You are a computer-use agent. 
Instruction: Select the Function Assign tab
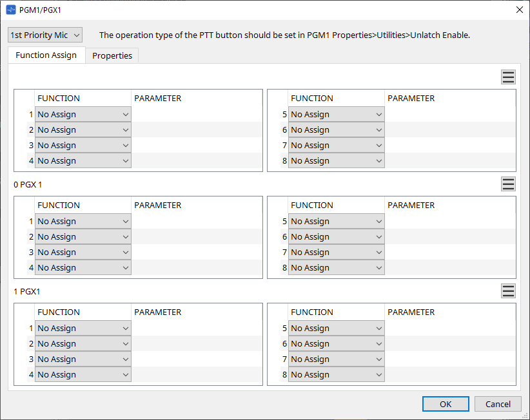click(46, 55)
